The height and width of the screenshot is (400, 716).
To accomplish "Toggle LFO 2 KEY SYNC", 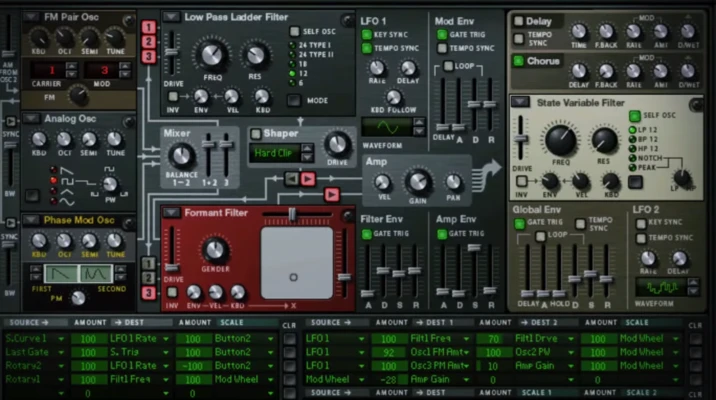I will click(x=641, y=223).
